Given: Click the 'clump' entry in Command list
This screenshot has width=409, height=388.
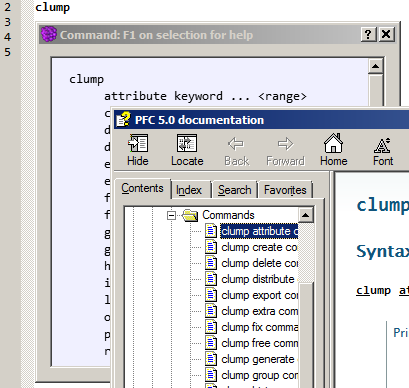Looking at the screenshot, I should coord(86,79).
